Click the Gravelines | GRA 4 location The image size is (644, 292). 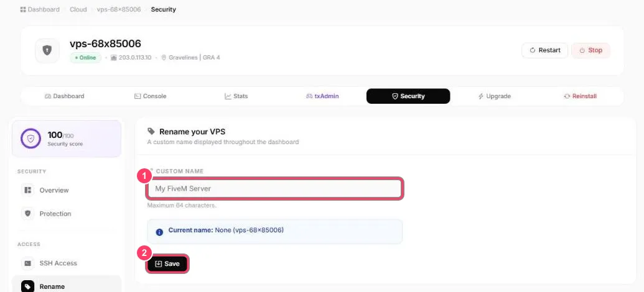pos(194,58)
